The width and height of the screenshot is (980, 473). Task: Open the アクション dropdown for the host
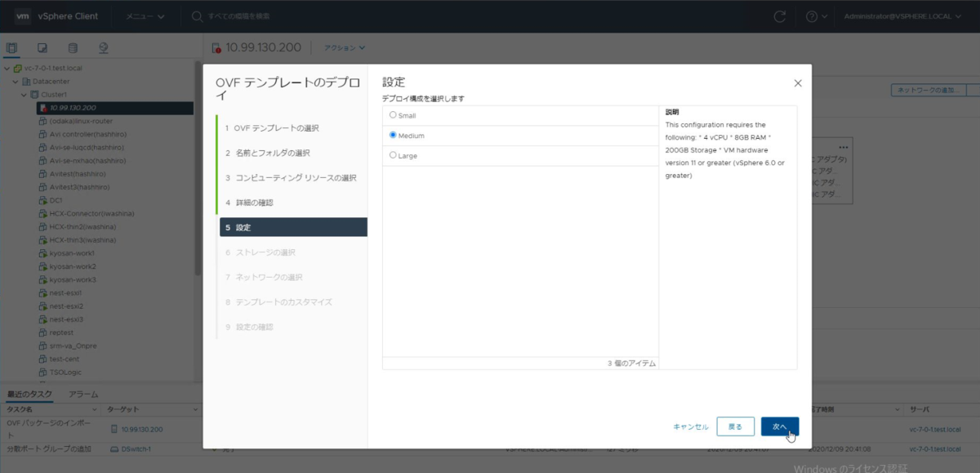tap(345, 47)
